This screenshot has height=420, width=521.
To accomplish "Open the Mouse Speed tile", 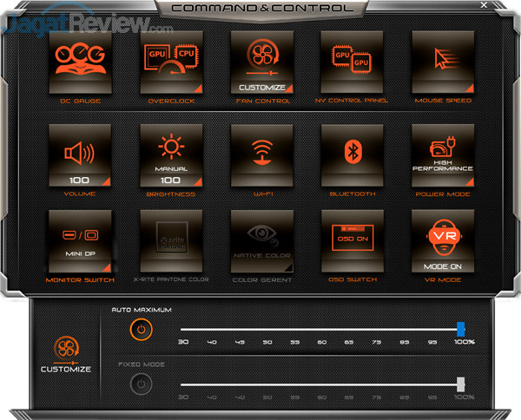I will coord(443,62).
